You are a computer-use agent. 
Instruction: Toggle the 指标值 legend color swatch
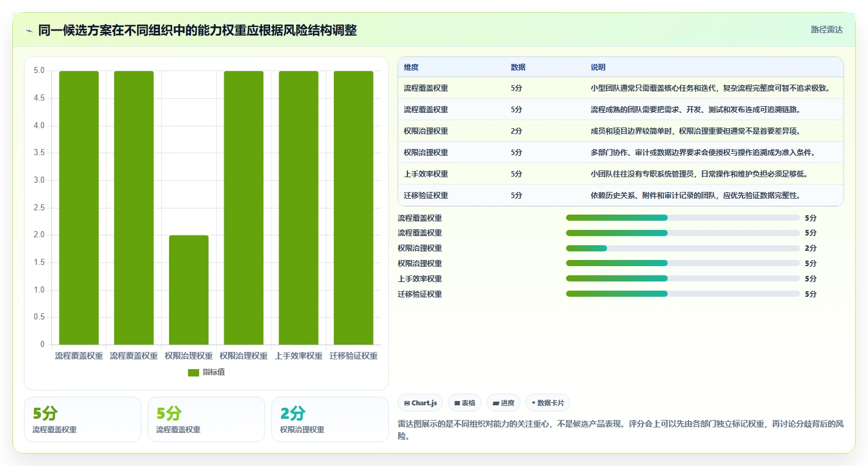[x=194, y=373]
